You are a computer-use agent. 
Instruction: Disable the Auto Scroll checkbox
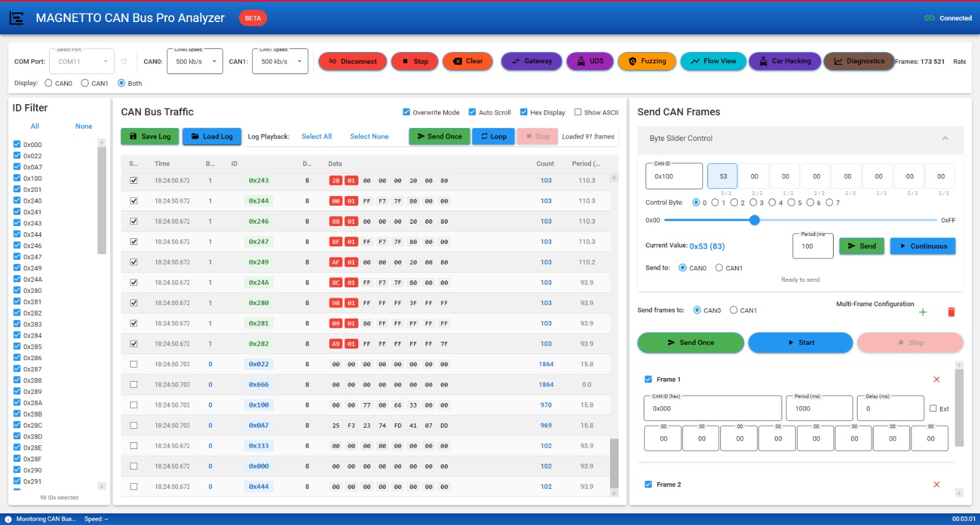472,112
